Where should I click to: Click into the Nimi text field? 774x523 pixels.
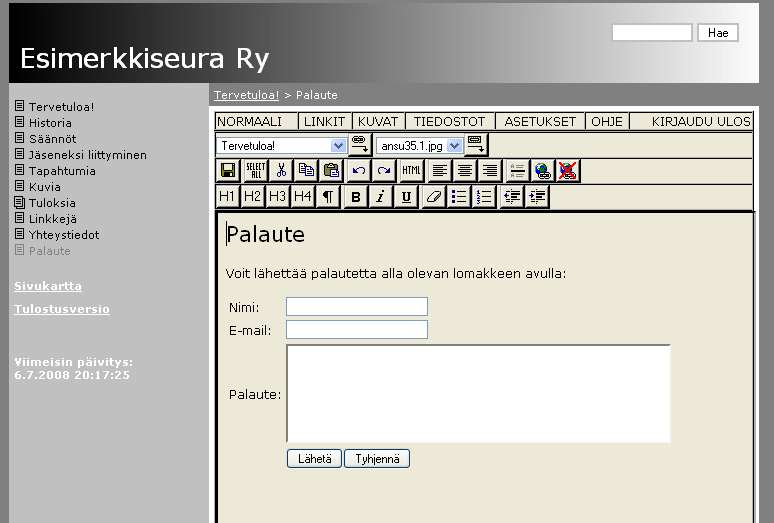coord(356,306)
